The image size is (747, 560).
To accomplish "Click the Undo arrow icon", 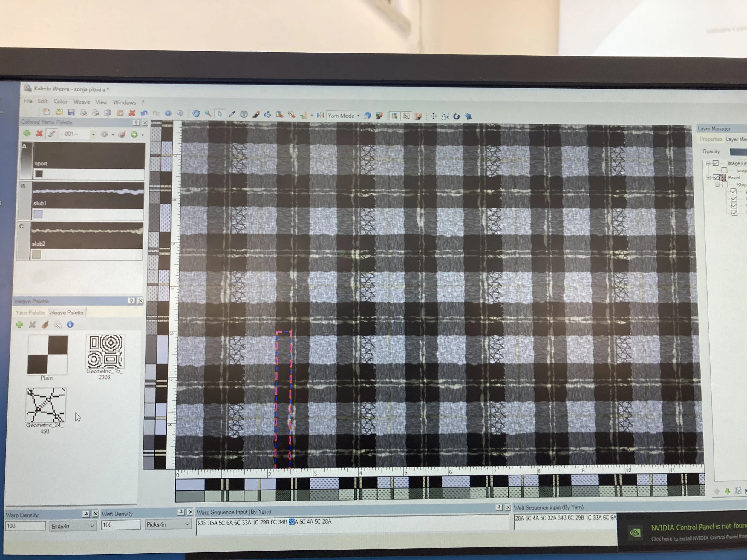I will 144,113.
